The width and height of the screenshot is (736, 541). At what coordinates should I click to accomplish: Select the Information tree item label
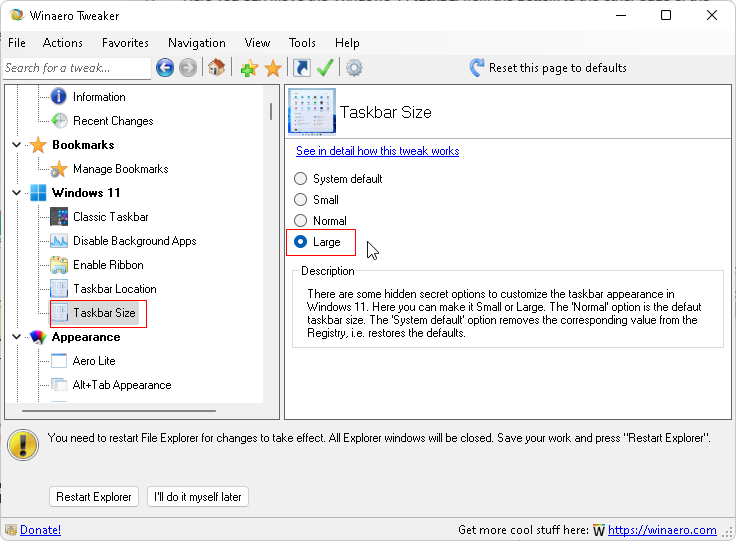[x=99, y=97]
